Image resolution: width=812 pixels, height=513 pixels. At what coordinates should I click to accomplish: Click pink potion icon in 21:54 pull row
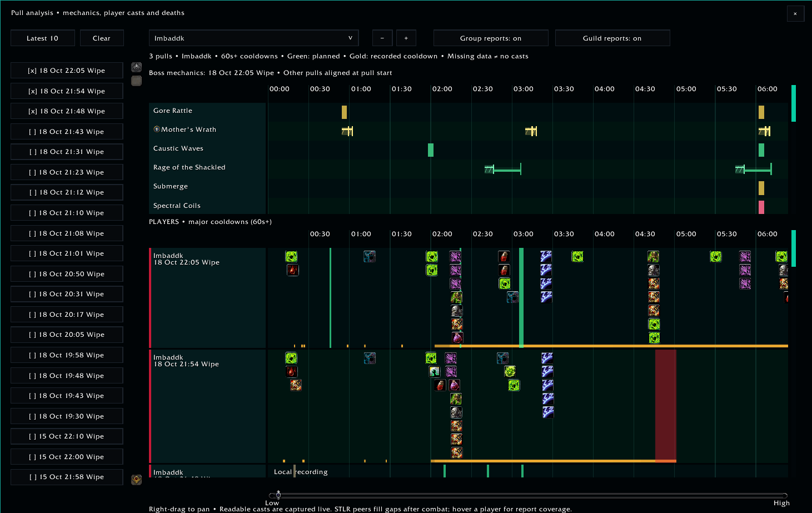point(454,385)
